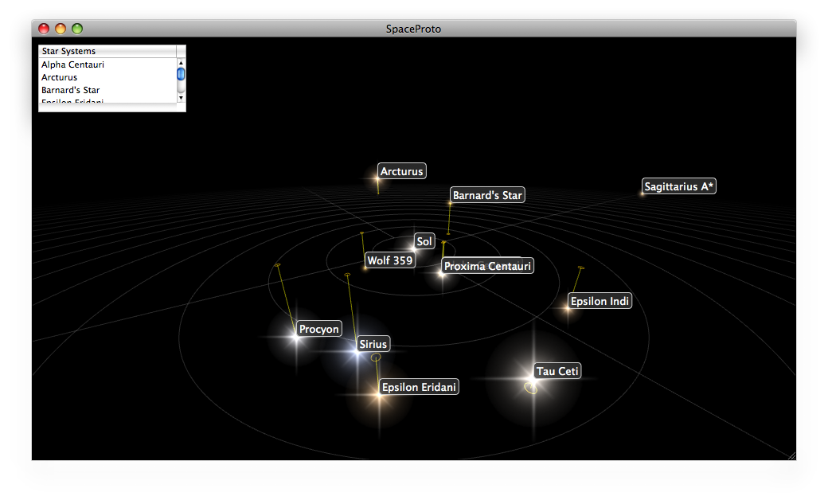828x504 pixels.
Task: Click the Sagittarius A* label
Action: (679, 186)
